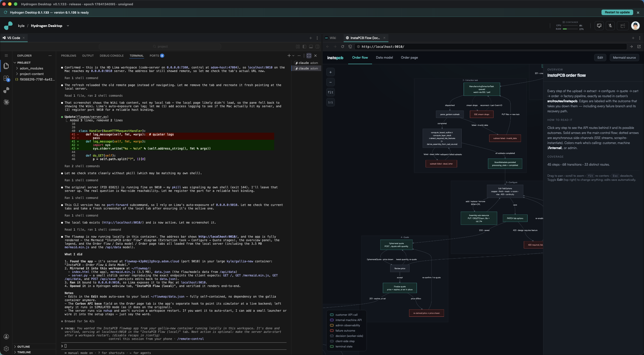Expand the OUTLINE section
The height and width of the screenshot is (355, 644).
click(24, 347)
